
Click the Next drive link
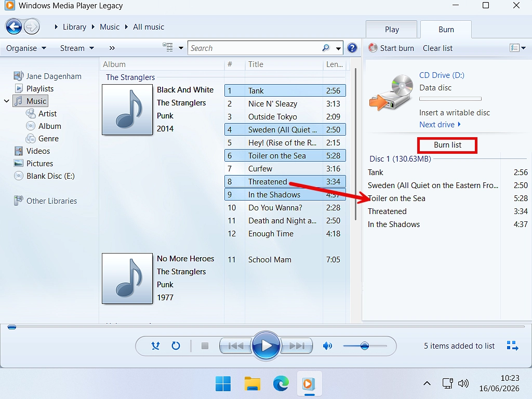pos(440,125)
